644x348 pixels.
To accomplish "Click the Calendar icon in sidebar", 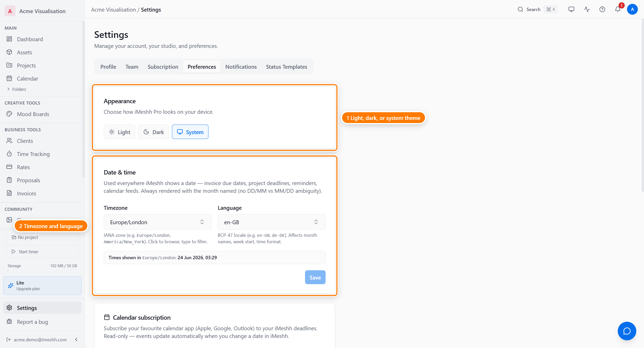I will [x=9, y=78].
